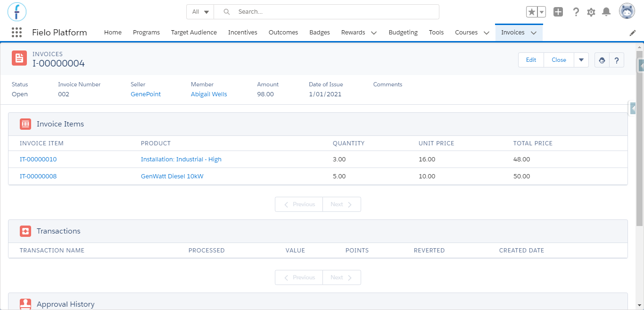Open the Rewards tab
The width and height of the screenshot is (644, 310).
pos(353,33)
